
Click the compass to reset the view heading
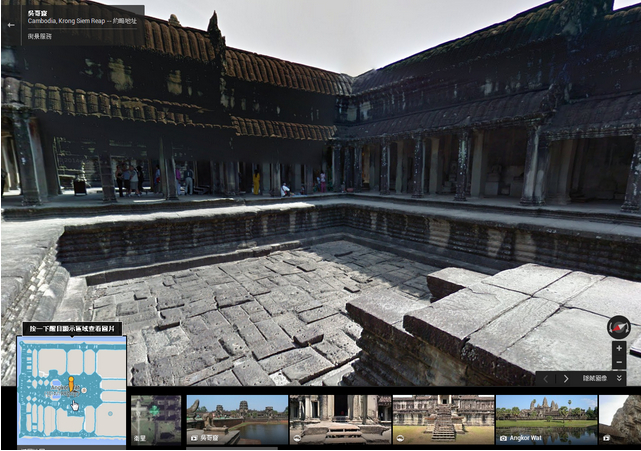pyautogui.click(x=619, y=327)
